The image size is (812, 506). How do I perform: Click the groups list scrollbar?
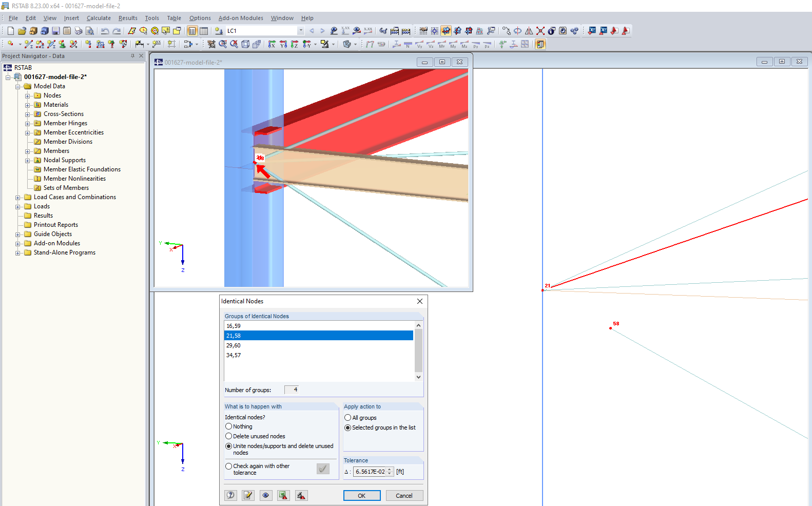click(x=418, y=351)
